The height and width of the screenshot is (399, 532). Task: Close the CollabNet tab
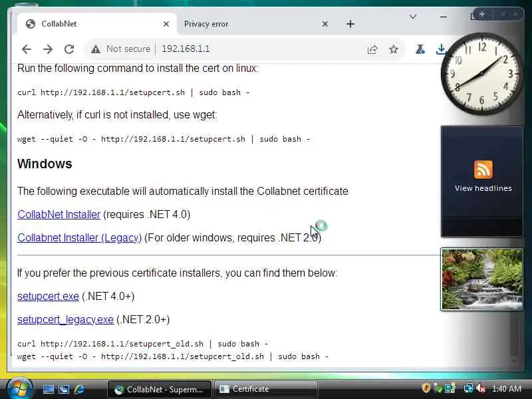point(166,24)
